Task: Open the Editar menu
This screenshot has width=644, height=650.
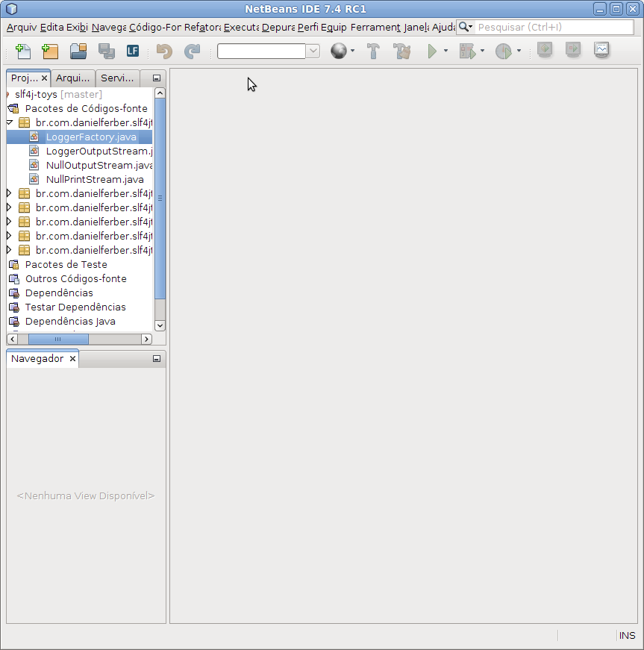Action: pyautogui.click(x=51, y=28)
